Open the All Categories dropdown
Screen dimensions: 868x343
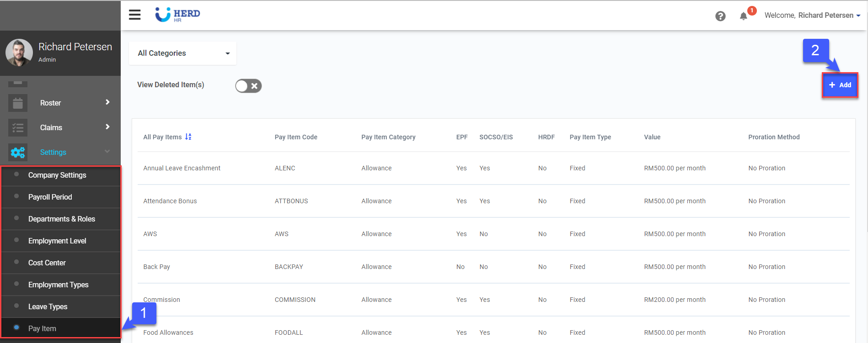(182, 53)
